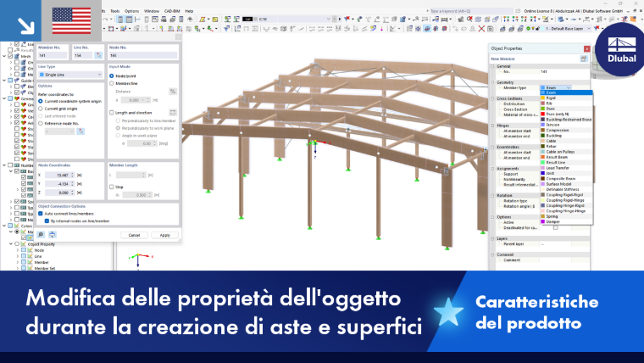Choose Current coordinate system origin radio
The height and width of the screenshot is (363, 644).
[41, 101]
